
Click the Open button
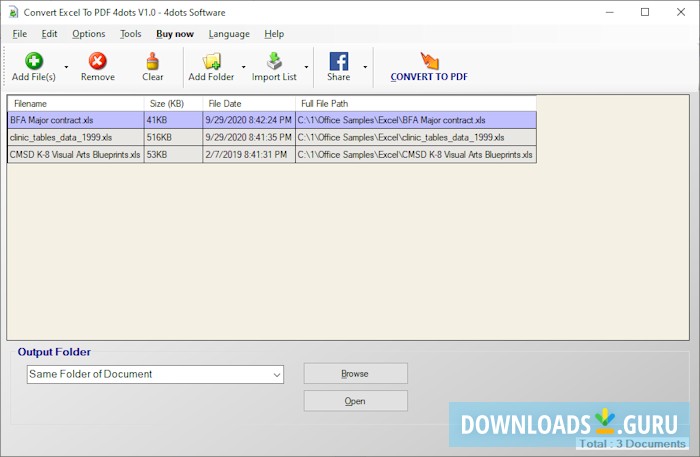pyautogui.click(x=356, y=401)
